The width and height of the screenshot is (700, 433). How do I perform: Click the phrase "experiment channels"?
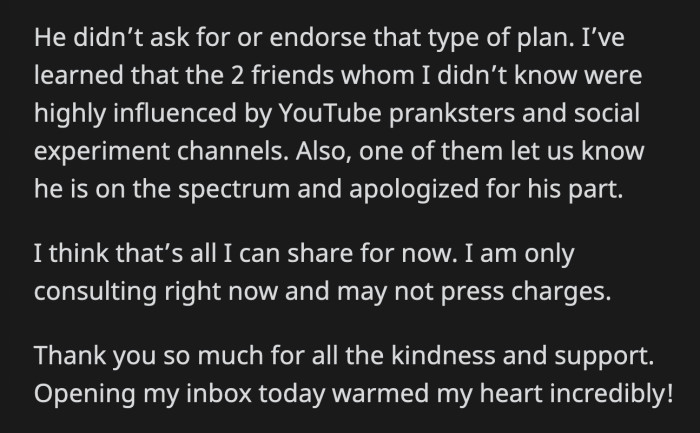158,152
